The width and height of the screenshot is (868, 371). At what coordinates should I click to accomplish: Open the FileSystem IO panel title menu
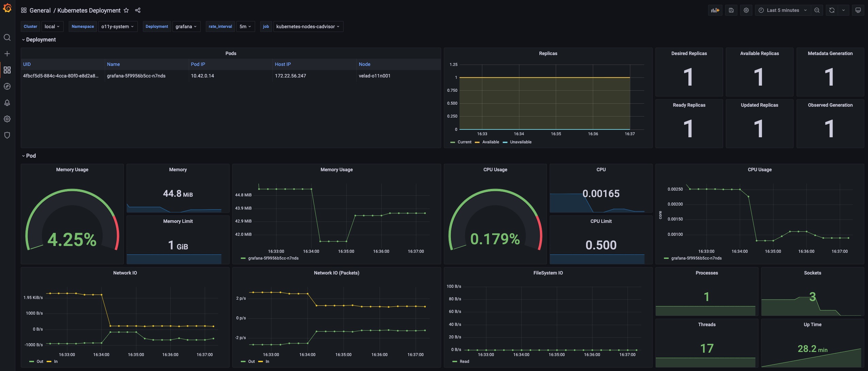pyautogui.click(x=548, y=273)
